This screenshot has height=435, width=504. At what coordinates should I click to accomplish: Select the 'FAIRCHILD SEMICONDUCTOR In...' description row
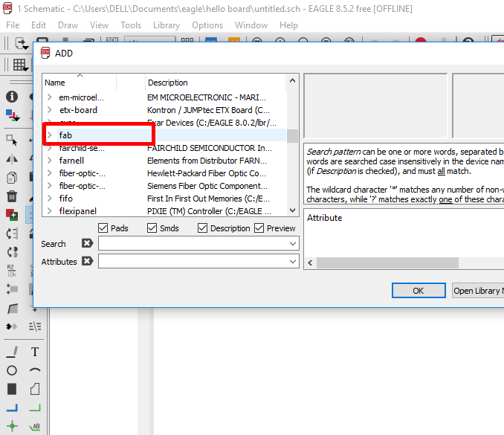tap(210, 148)
